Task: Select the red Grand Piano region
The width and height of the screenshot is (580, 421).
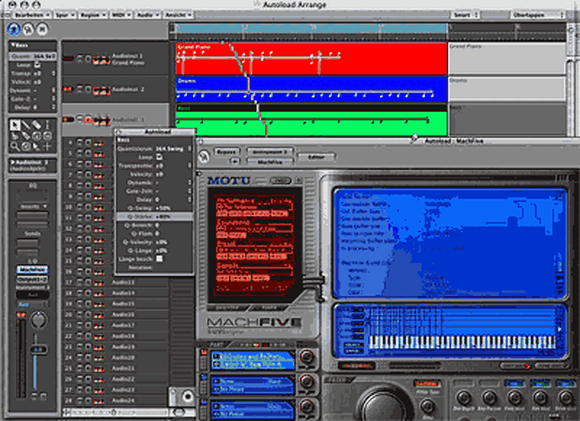Action: coord(311,59)
